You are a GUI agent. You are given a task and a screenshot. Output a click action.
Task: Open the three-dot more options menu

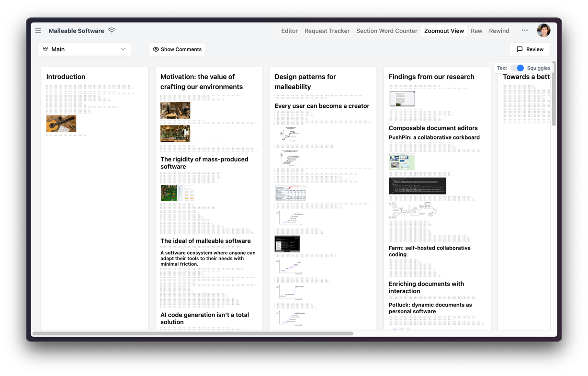525,31
